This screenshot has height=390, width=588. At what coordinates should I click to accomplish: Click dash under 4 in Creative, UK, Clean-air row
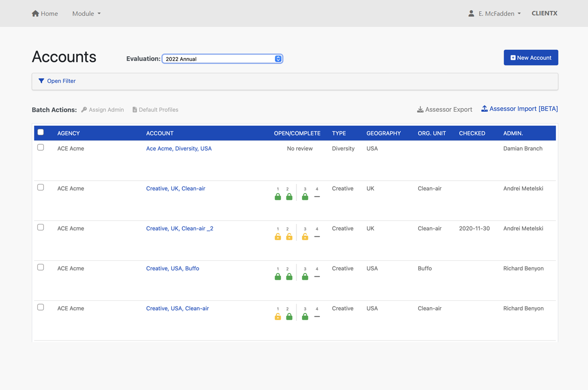click(x=317, y=196)
